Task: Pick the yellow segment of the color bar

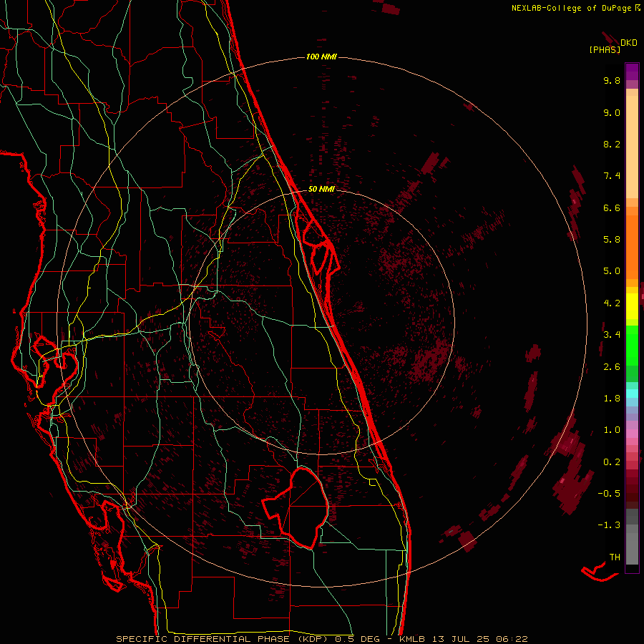Action: point(632,306)
